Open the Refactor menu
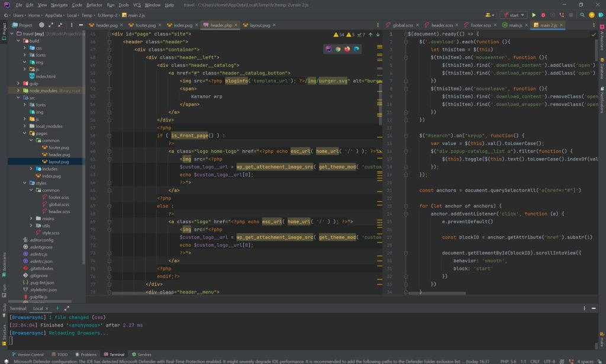606x364 pixels. click(x=94, y=5)
